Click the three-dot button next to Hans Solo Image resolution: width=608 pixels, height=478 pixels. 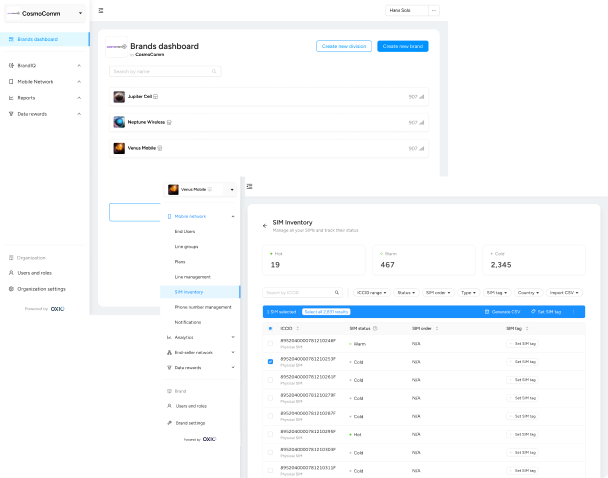[x=434, y=10]
